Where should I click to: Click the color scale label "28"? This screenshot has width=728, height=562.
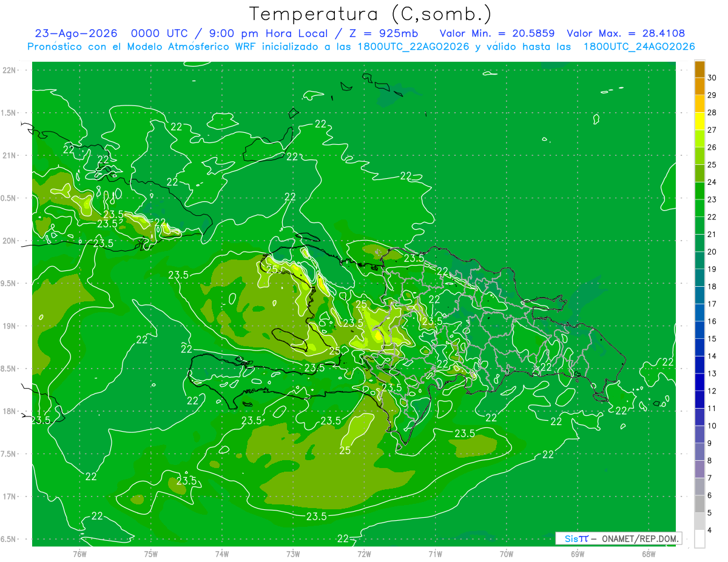[712, 112]
